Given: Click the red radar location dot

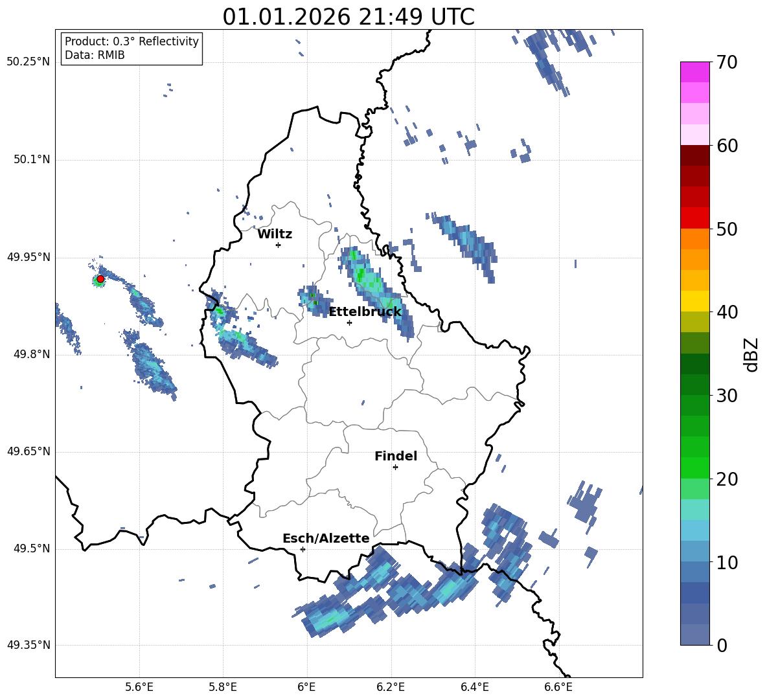Looking at the screenshot, I should (100, 279).
